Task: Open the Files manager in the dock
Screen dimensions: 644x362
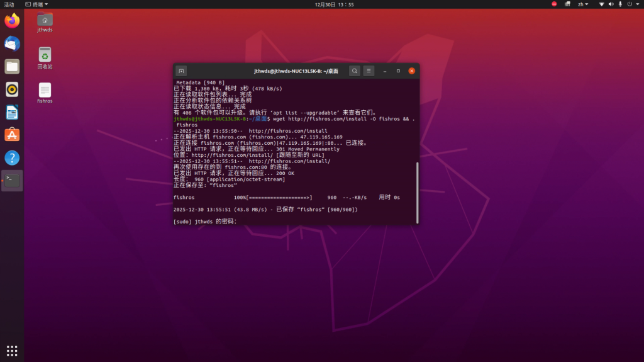Action: [x=12, y=66]
